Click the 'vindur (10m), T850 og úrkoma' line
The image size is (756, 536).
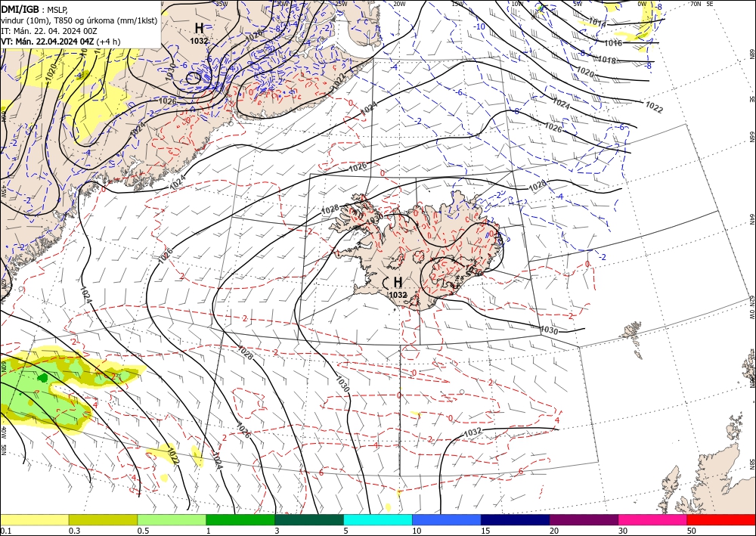point(79,20)
